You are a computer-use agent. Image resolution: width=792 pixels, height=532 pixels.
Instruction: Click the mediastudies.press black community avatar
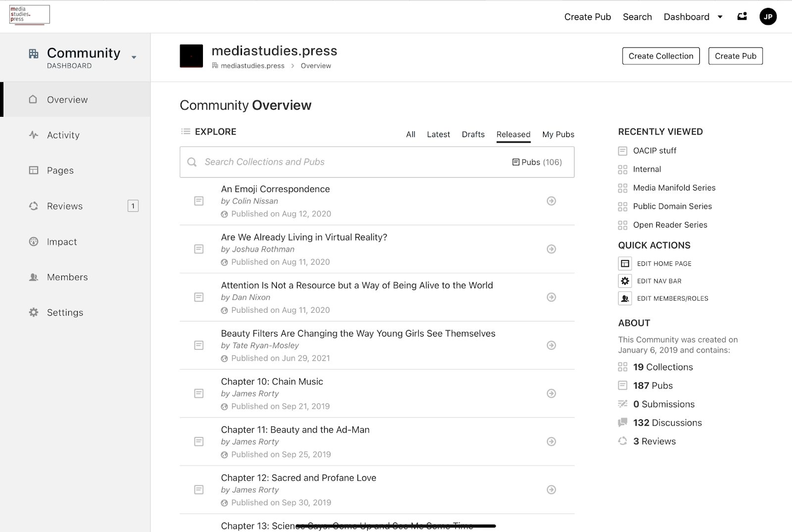pos(191,56)
